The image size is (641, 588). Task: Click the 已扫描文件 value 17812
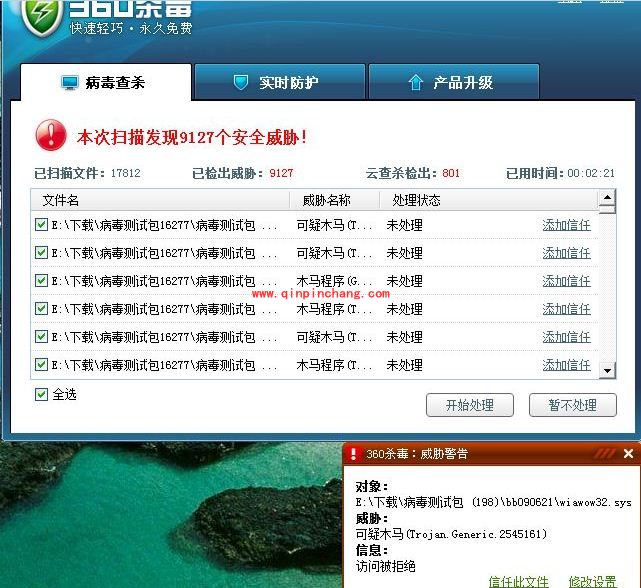[126, 173]
